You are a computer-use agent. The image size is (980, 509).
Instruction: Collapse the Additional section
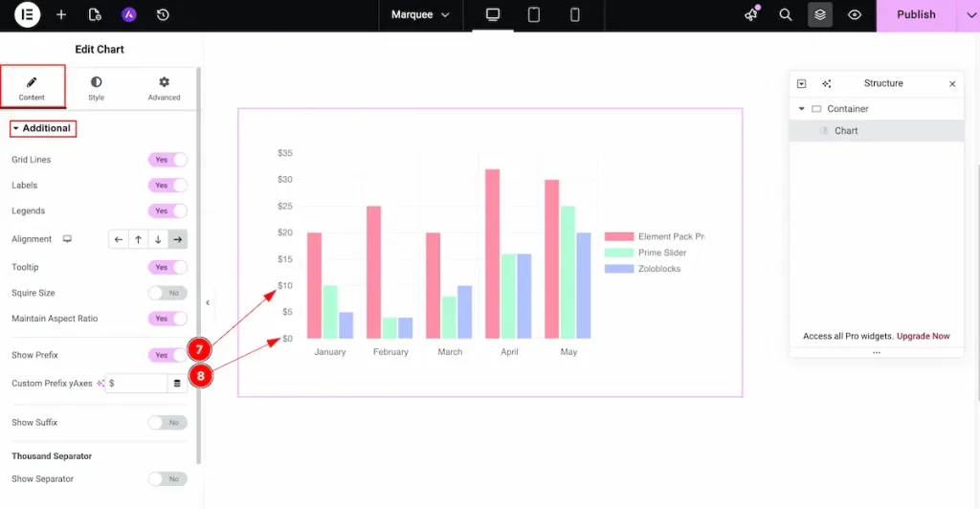point(42,128)
